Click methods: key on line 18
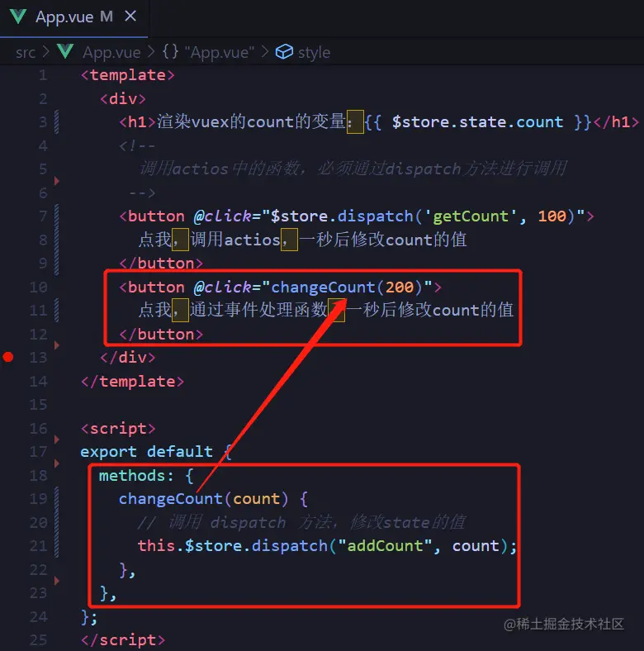Viewport: 644px width, 651px height. [136, 475]
